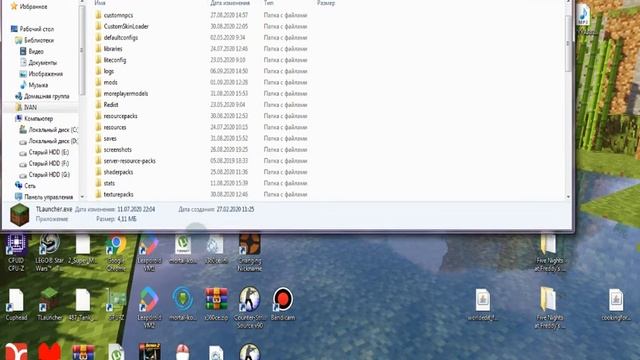Image resolution: width=640 pixels, height=360 pixels.
Task: Select the resourcepacks folder
Action: point(120,116)
